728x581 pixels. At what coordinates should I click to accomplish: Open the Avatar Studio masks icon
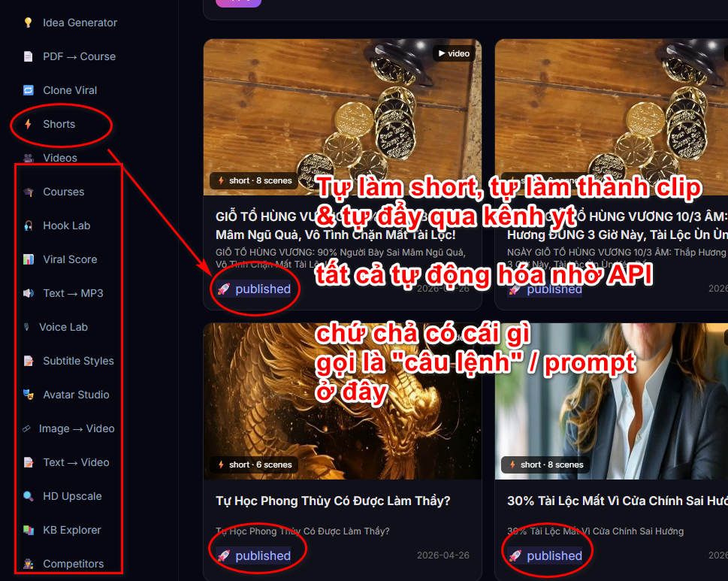(29, 395)
